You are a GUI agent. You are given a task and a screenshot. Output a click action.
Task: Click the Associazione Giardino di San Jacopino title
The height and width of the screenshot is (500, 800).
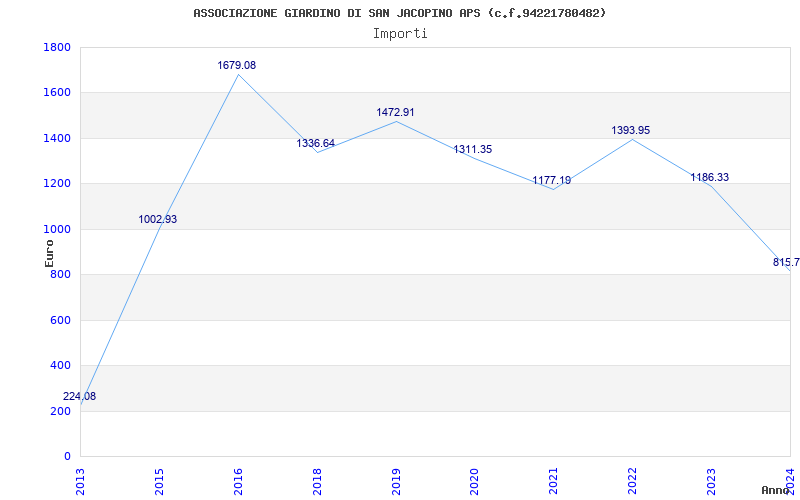tap(400, 13)
